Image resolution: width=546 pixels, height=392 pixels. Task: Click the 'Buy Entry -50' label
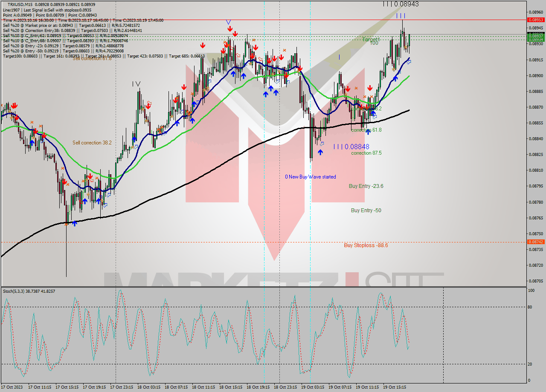point(366,210)
